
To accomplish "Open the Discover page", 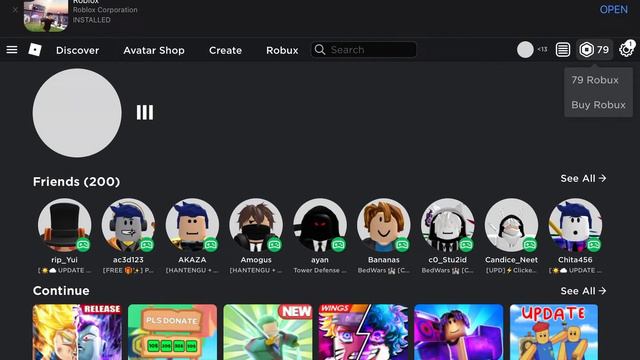I will [78, 50].
